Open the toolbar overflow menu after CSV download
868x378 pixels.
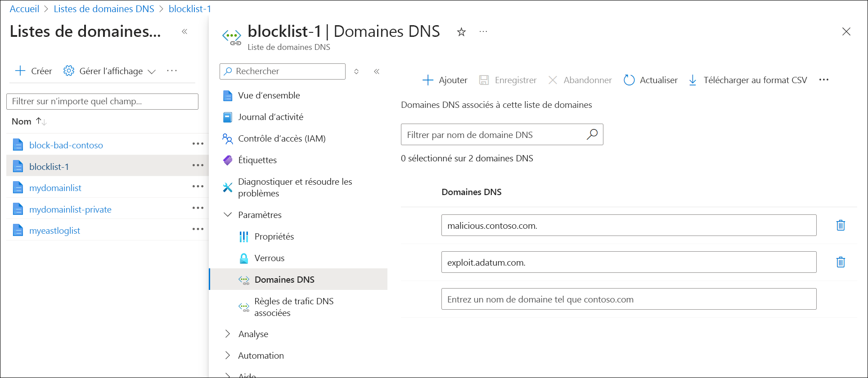(824, 80)
